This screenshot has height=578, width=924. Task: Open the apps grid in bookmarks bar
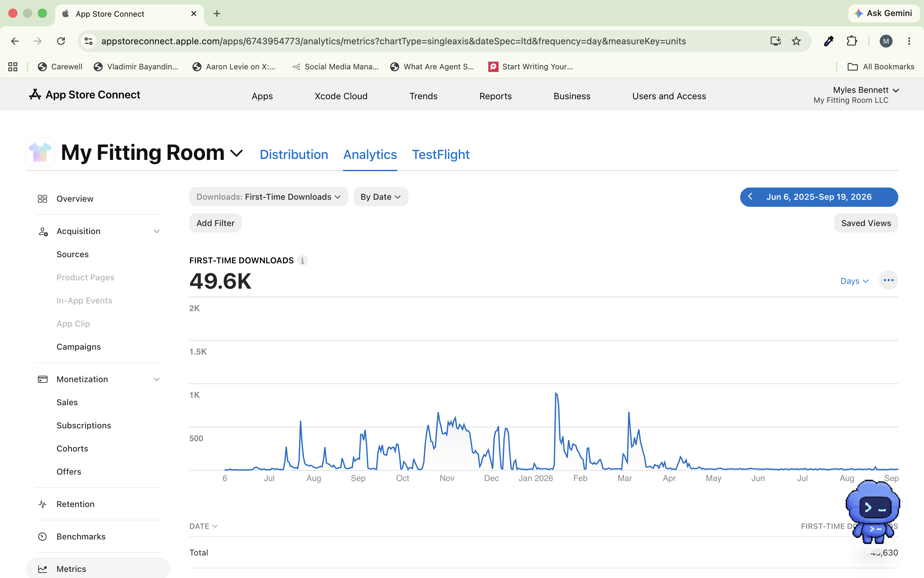(13, 67)
